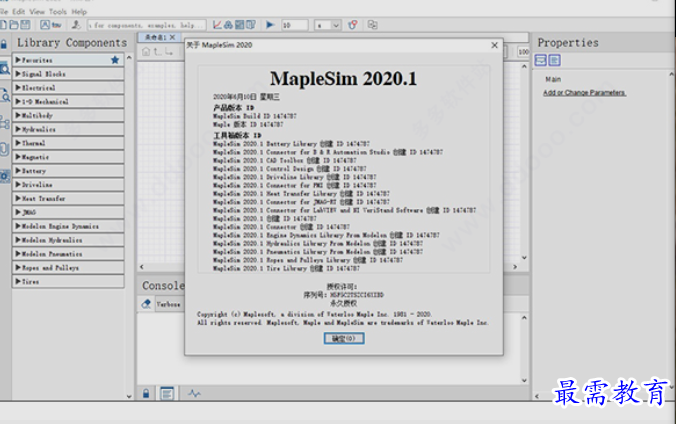Screen dimensions: 676x424
Task: Clear the console with the eraser icon
Action: [x=147, y=303]
